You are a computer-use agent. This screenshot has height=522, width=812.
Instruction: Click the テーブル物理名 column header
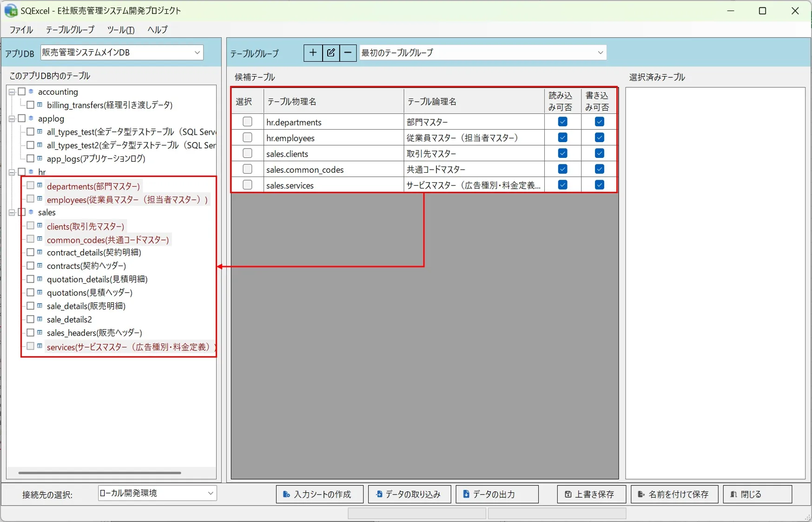pos(334,101)
